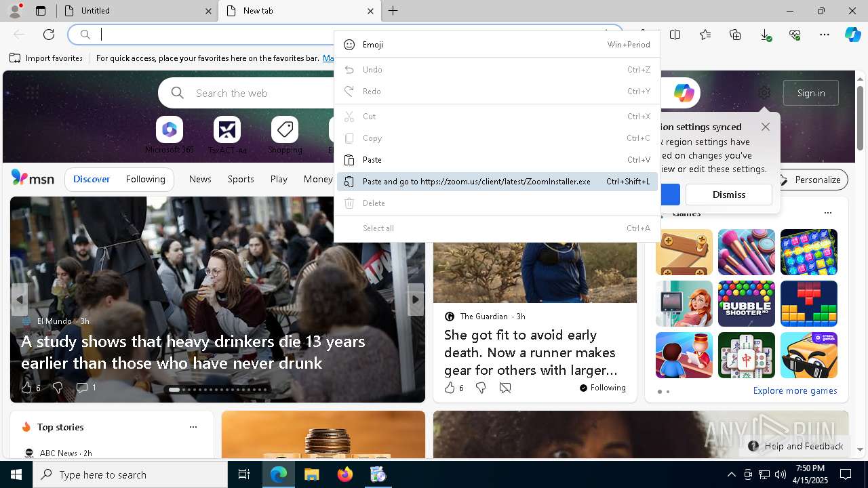The width and height of the screenshot is (868, 488).
Task: Open comments on heavy drinkers article
Action: pyautogui.click(x=85, y=388)
